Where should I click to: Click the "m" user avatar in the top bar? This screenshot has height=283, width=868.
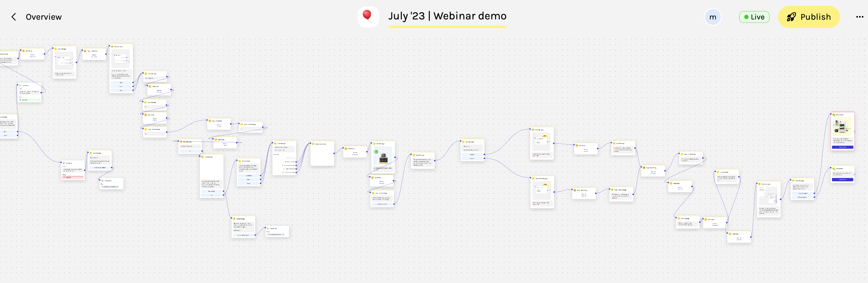pyautogui.click(x=713, y=17)
